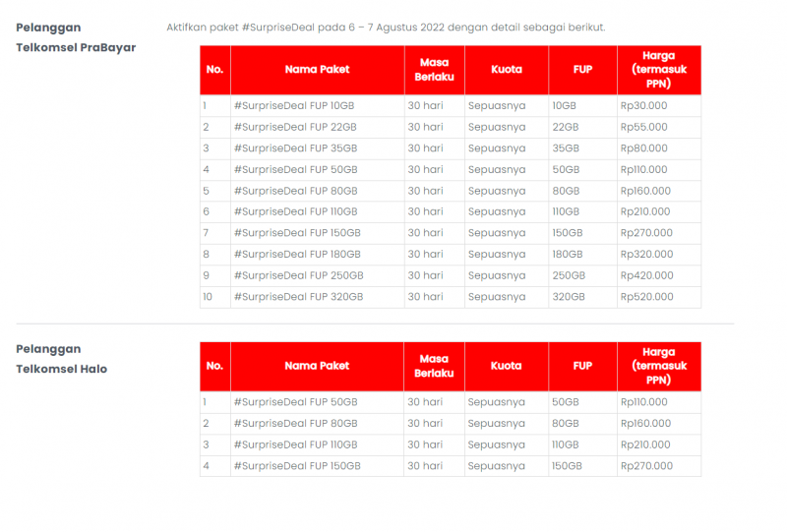The image size is (787, 532).
Task: Click 'Sepuasnya' in the FUP 22GB row
Action: point(497,128)
